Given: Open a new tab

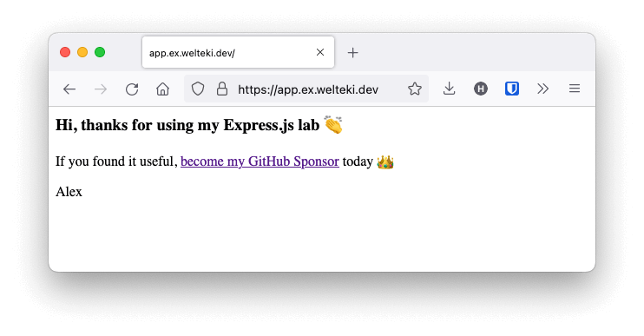Looking at the screenshot, I should coord(352,53).
